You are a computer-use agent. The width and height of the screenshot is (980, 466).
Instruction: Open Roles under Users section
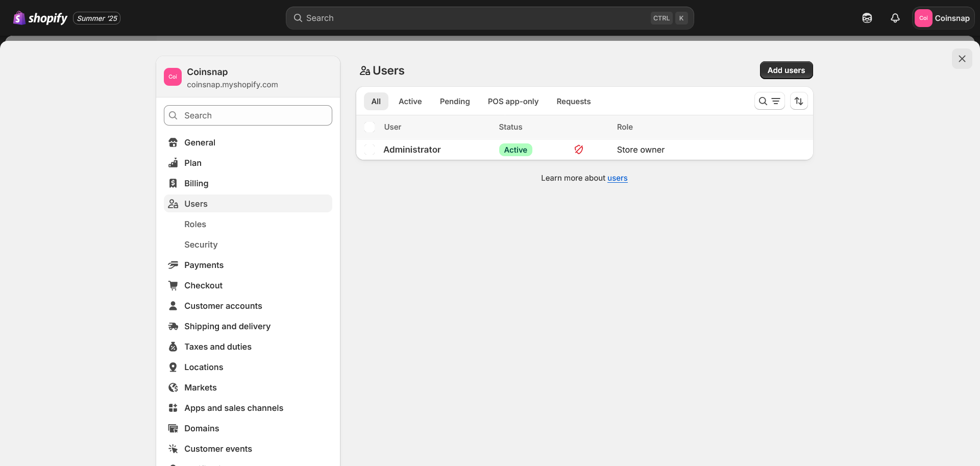[x=195, y=224]
